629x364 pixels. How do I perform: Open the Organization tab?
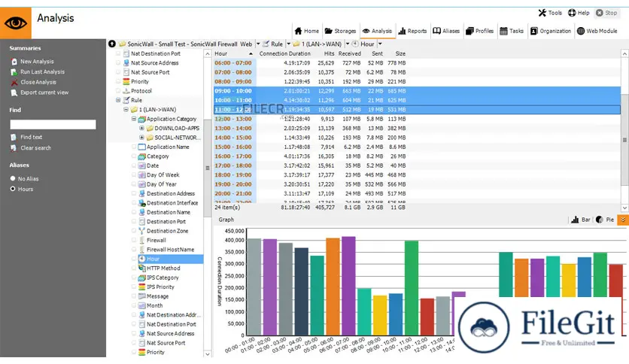(551, 31)
